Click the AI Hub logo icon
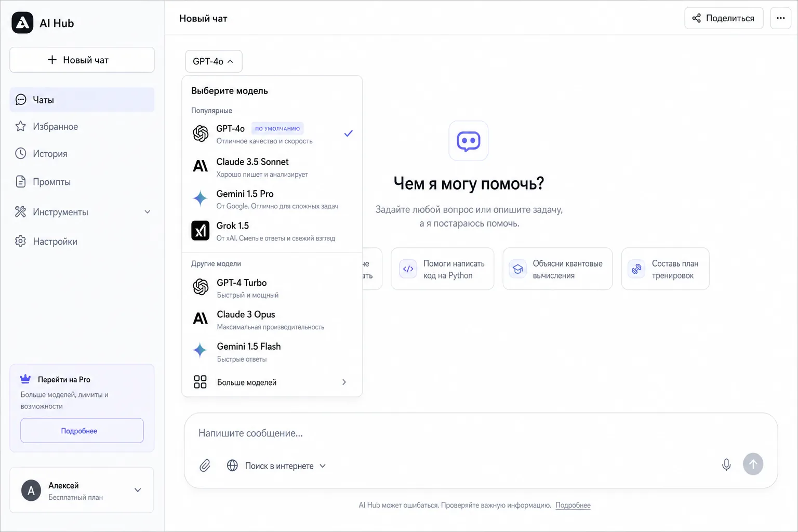The width and height of the screenshot is (798, 532). point(22,23)
